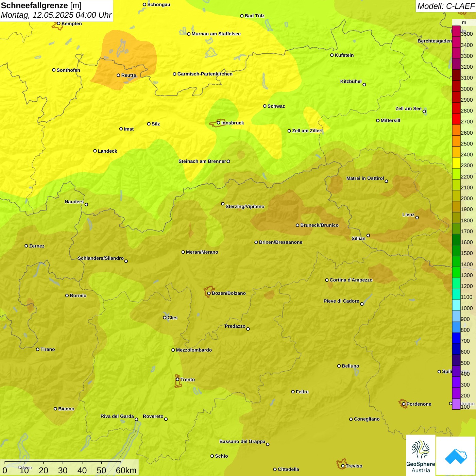
Task: Click the Cittadella label
Action: pos(288,469)
